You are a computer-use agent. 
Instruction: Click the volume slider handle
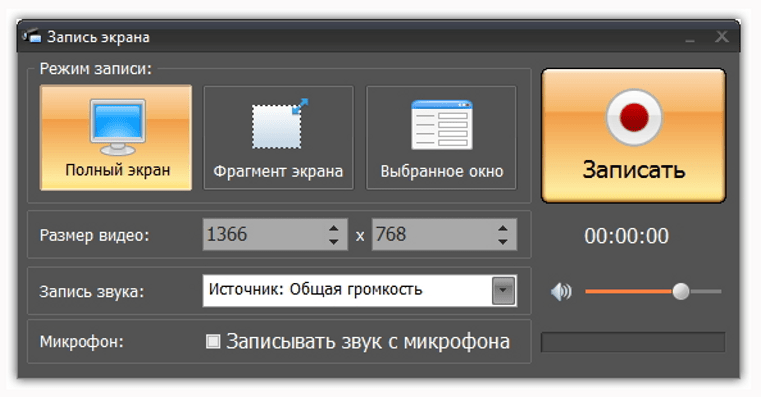[x=681, y=292]
